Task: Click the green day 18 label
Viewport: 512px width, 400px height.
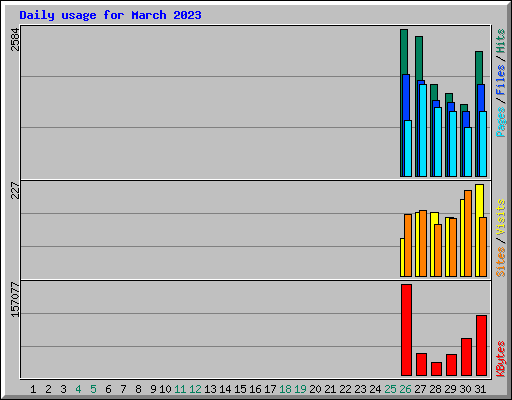Action: (x=285, y=389)
